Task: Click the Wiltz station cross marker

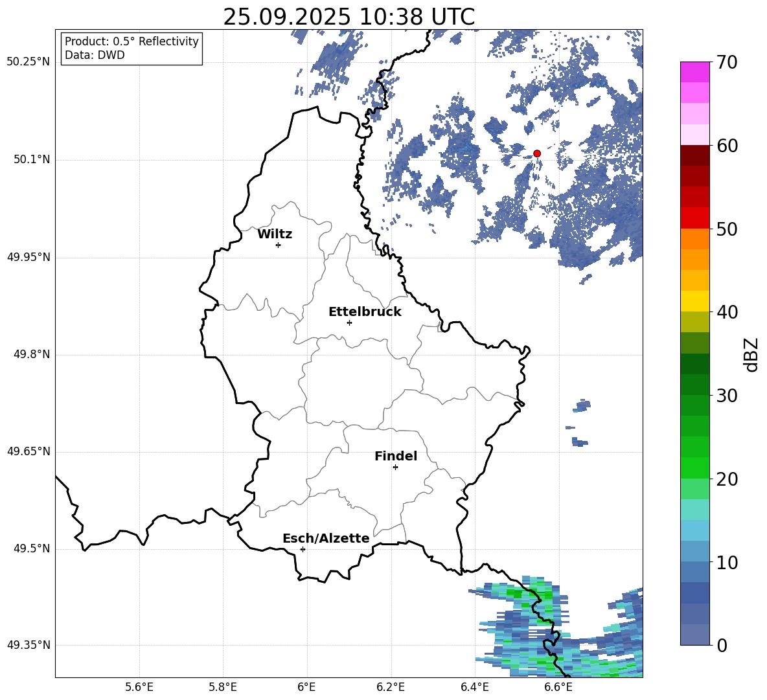Action: click(279, 245)
